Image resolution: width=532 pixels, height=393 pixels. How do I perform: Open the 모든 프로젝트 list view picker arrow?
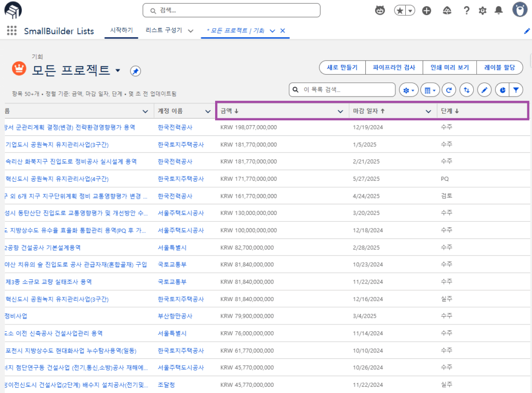pos(118,71)
